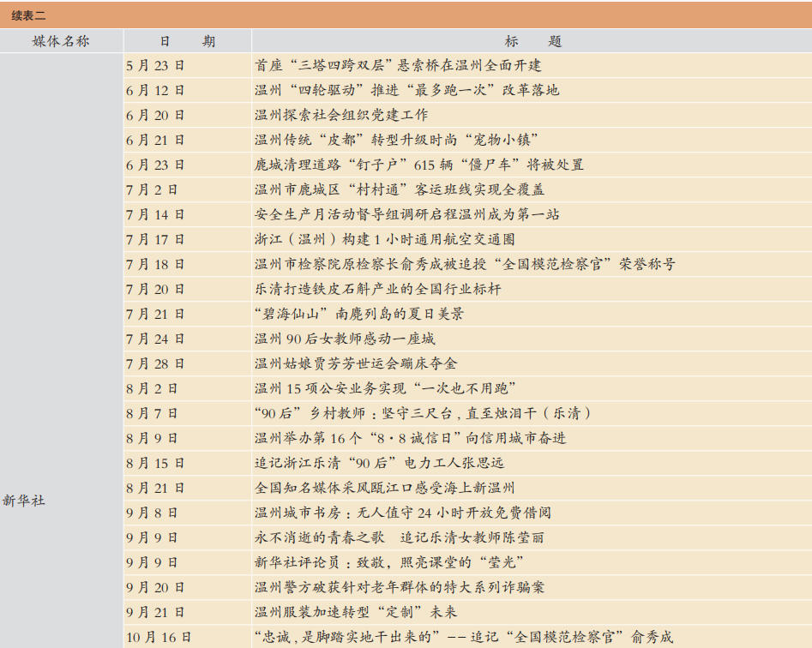The image size is (812, 648).
Task: Select the title "“碧海仙山”南麂列岛的夏日美景"
Action: click(x=359, y=314)
